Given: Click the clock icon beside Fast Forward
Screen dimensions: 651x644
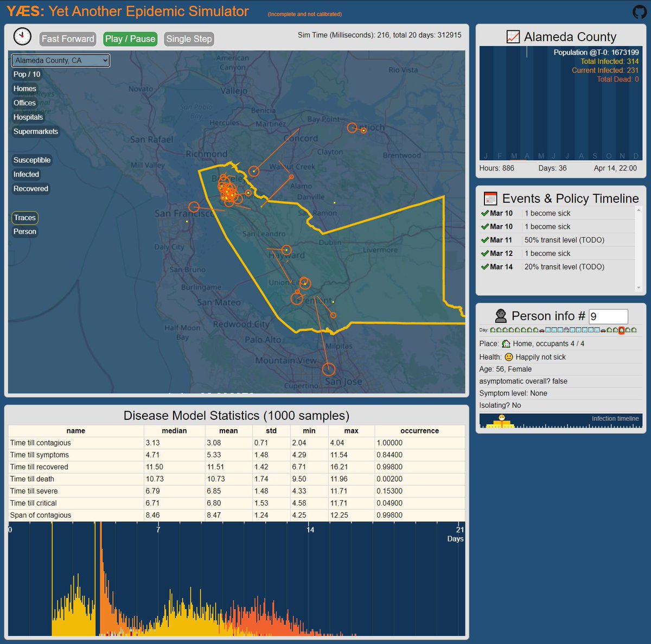Looking at the screenshot, I should click(x=22, y=36).
